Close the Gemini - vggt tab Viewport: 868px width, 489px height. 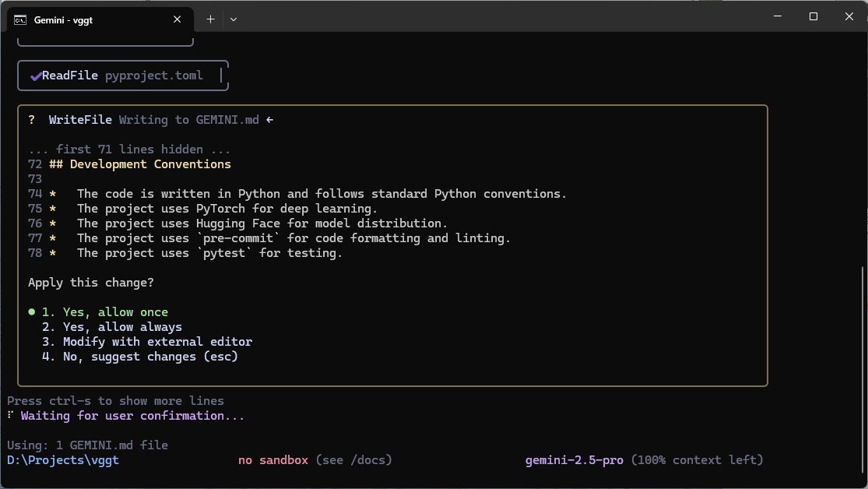coord(177,19)
